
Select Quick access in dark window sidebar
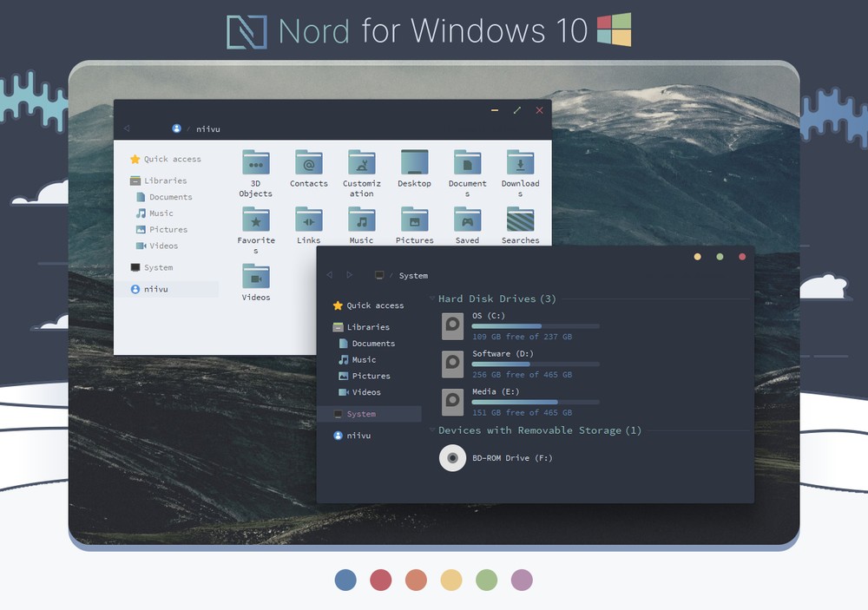(x=375, y=305)
